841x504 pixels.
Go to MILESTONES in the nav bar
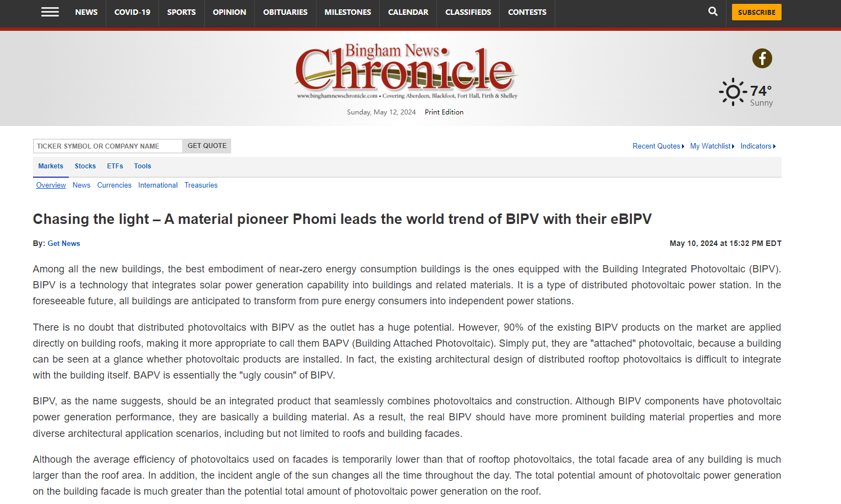pos(348,12)
